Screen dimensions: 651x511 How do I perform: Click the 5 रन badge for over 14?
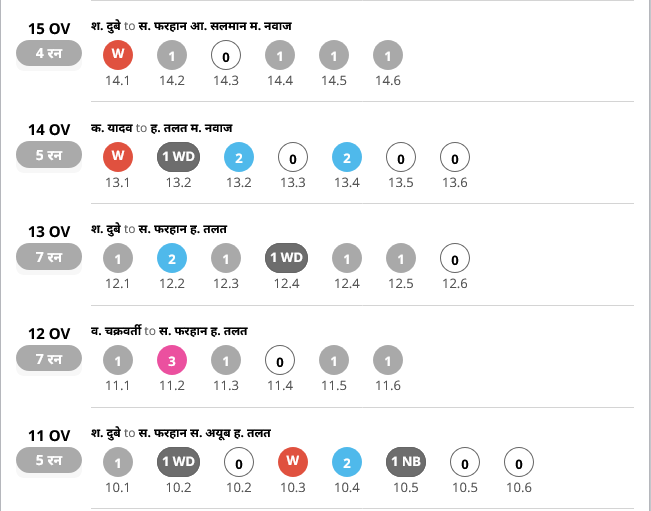[x=49, y=156]
